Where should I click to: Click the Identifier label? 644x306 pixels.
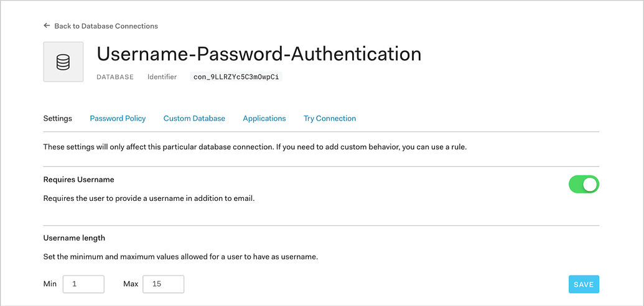point(162,77)
